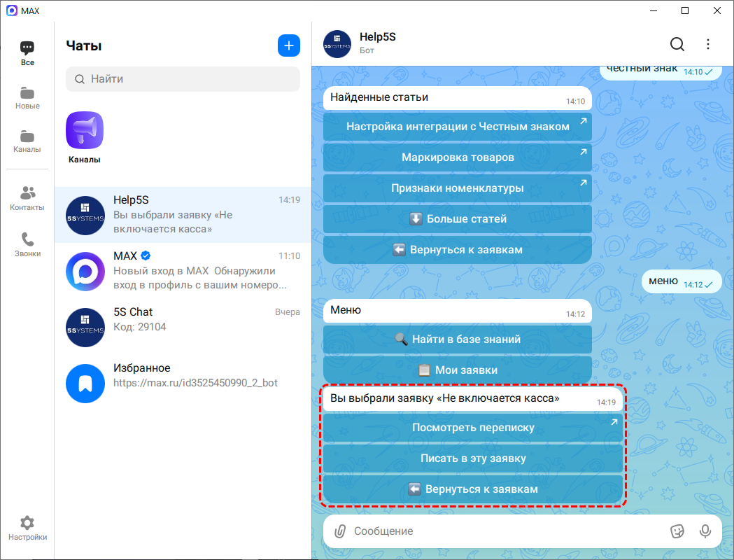Click the MAX app icon in title bar

tap(12, 10)
